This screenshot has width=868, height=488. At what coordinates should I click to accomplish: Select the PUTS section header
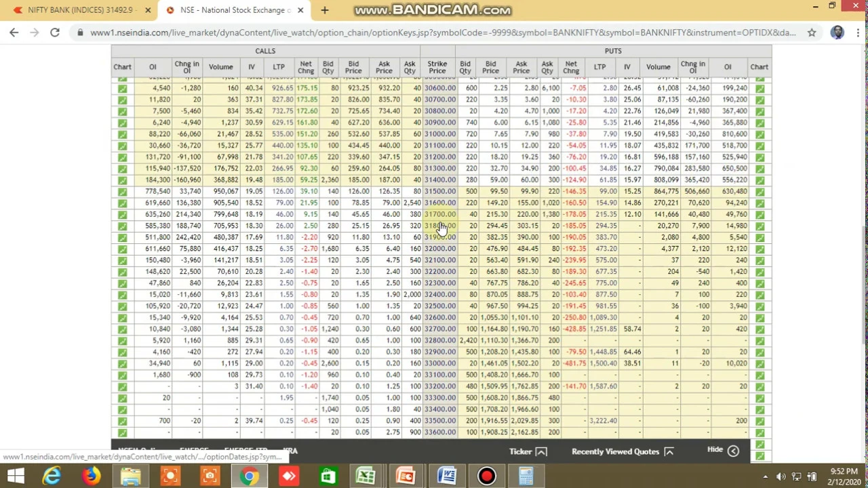(613, 51)
